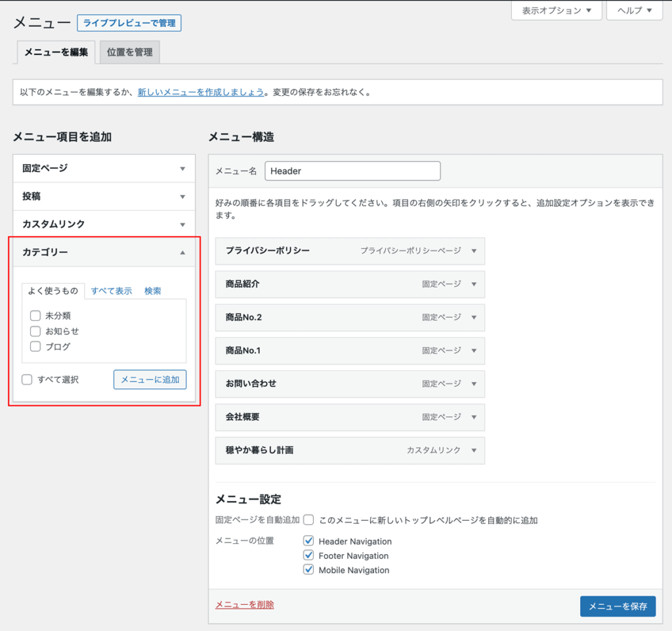Screen dimensions: 672x631
Task: Expand 会社概要 menu item arrow
Action: [474, 417]
